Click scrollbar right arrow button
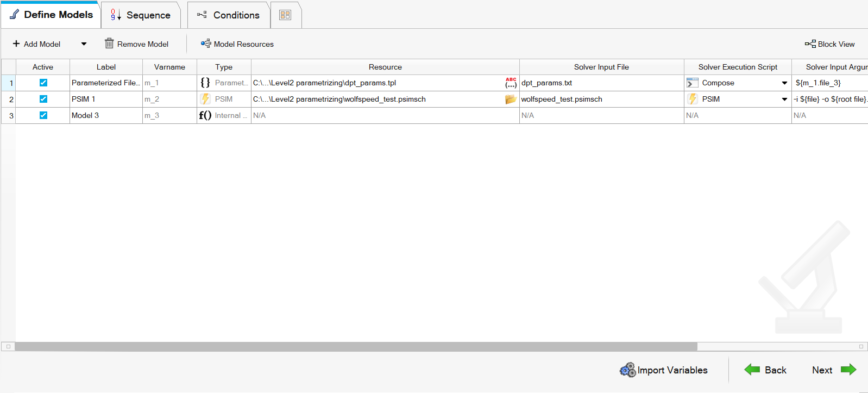The height and width of the screenshot is (393, 868). coord(861,346)
